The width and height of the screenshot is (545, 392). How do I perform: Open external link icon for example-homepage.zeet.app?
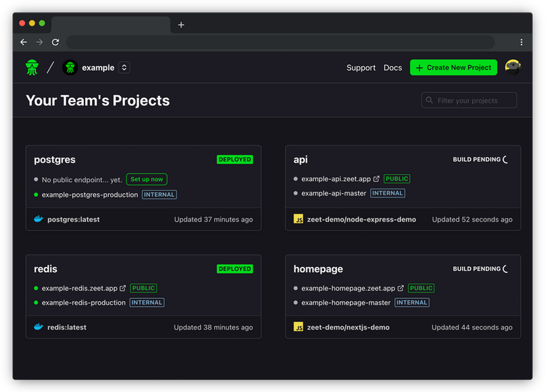point(401,288)
